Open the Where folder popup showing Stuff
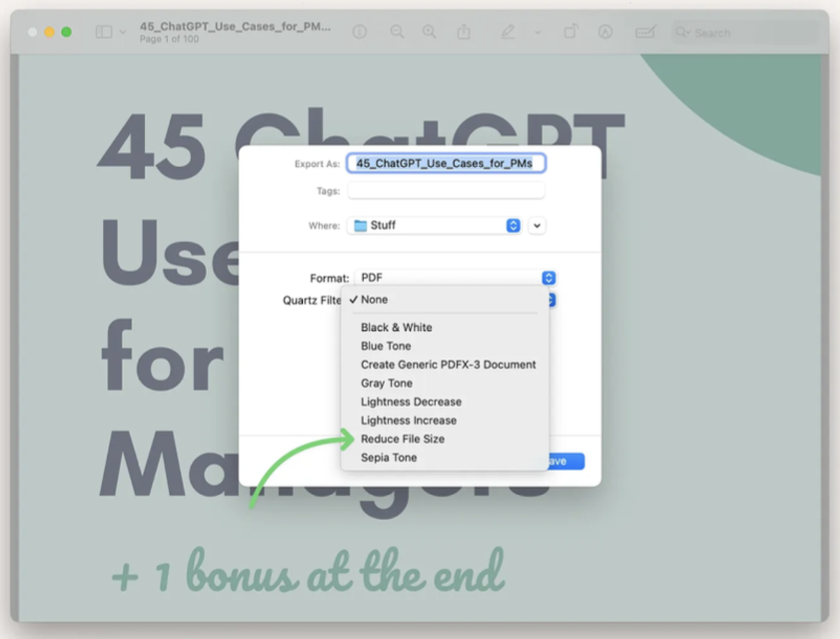Image resolution: width=840 pixels, height=639 pixels. tap(435, 225)
